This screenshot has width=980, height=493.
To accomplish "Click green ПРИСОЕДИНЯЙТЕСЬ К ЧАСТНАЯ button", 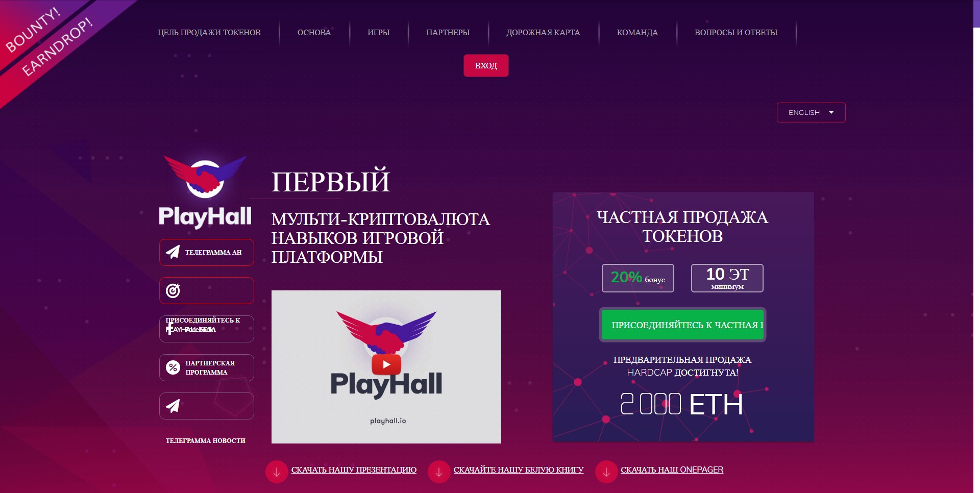I will [682, 325].
